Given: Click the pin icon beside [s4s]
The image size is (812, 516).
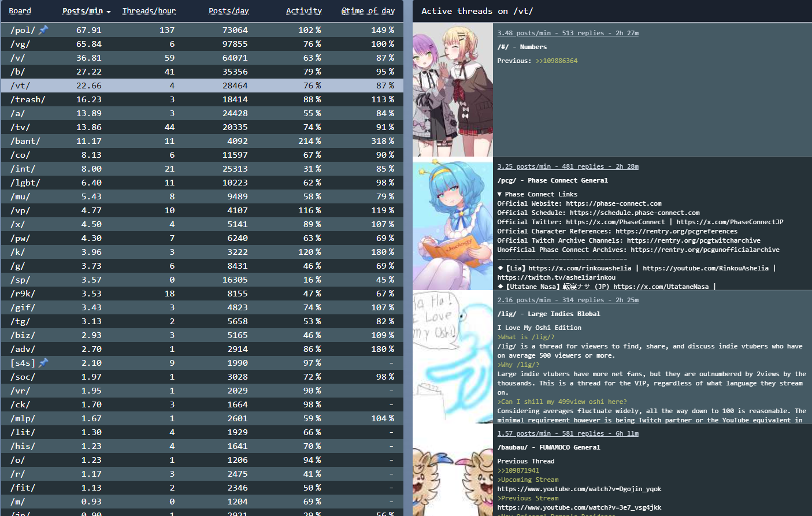Looking at the screenshot, I should pos(43,362).
